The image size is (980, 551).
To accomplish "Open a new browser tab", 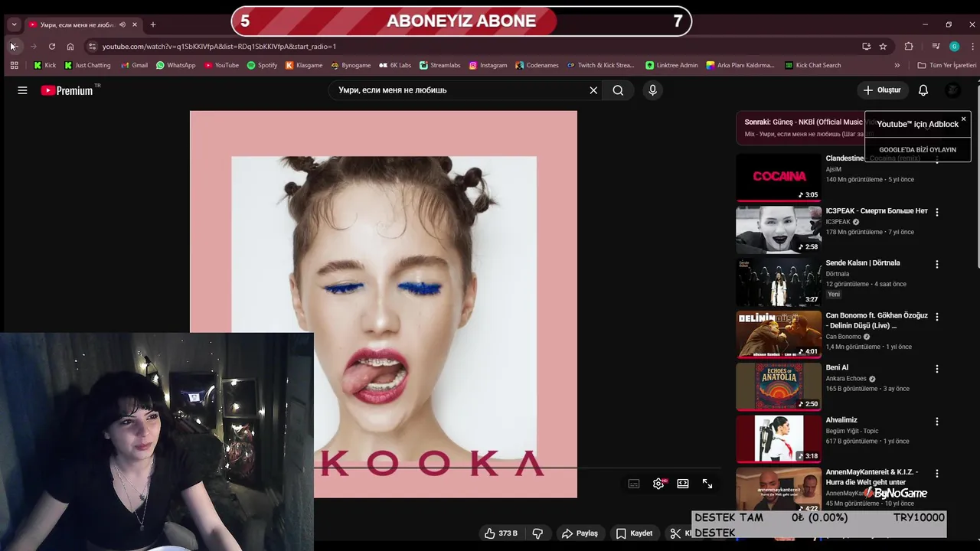I will click(x=153, y=25).
